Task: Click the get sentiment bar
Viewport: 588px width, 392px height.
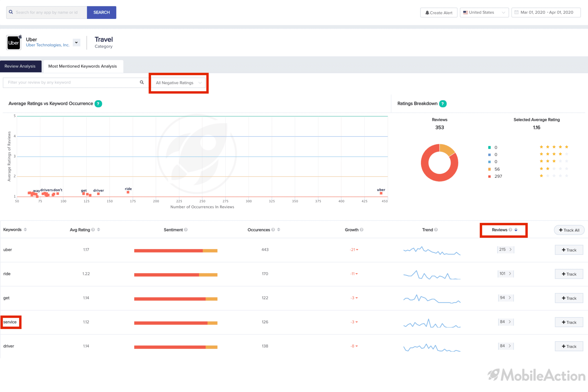Action: click(x=176, y=299)
